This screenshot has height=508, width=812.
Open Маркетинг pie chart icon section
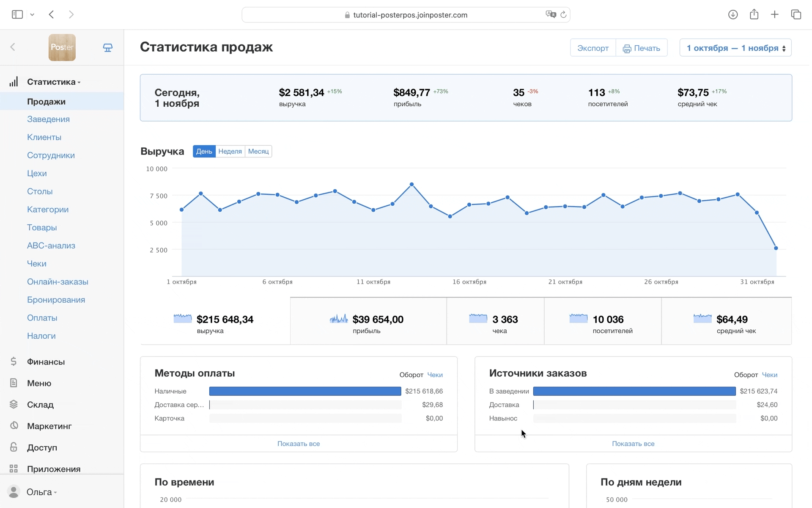[x=49, y=426]
